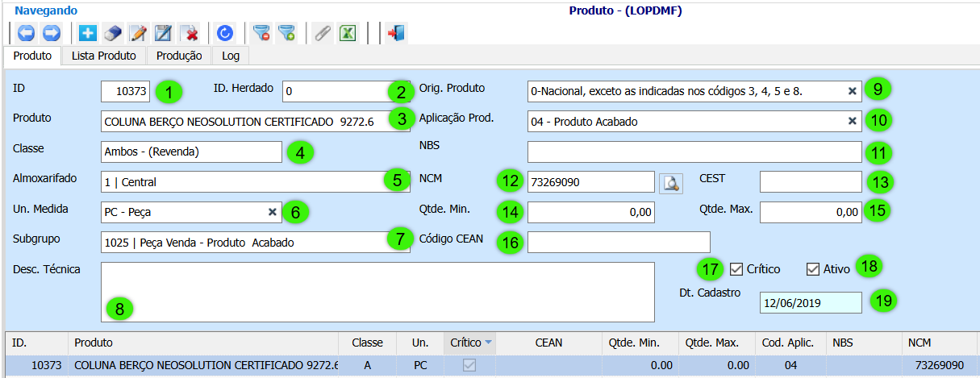The image size is (980, 378).
Task: Clear the form with eraser icon
Action: click(113, 33)
